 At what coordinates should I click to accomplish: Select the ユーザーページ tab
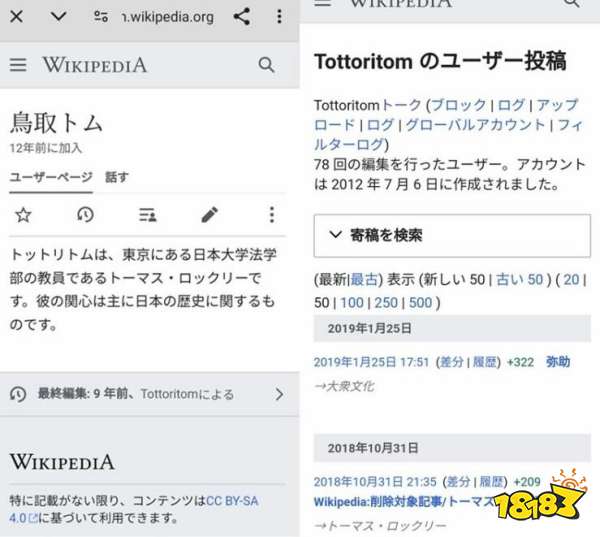pos(51,177)
